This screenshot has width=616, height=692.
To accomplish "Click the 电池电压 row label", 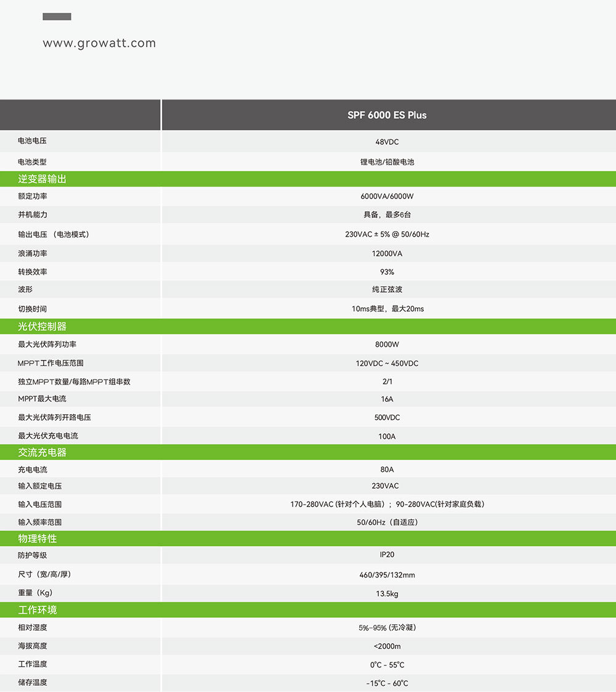I will point(32,140).
